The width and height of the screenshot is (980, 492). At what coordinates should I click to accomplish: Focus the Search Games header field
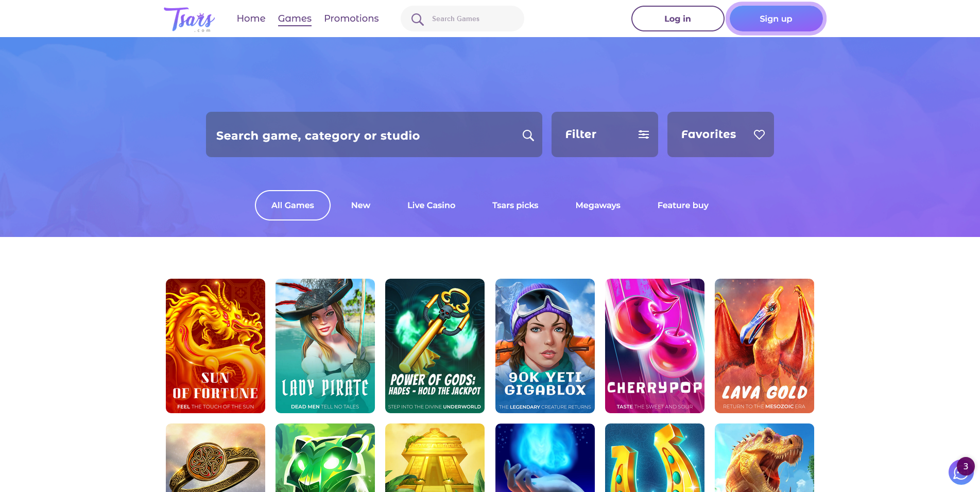(x=462, y=19)
